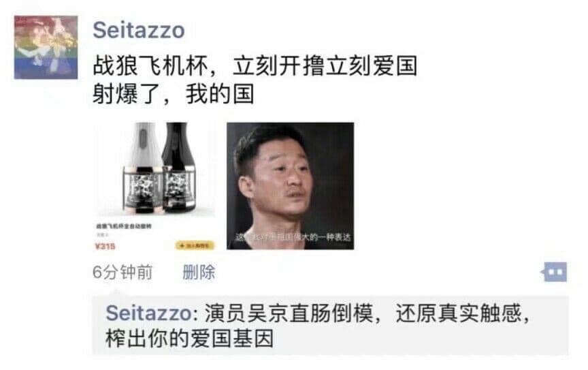Open the product listing image thumbnail

(155, 186)
